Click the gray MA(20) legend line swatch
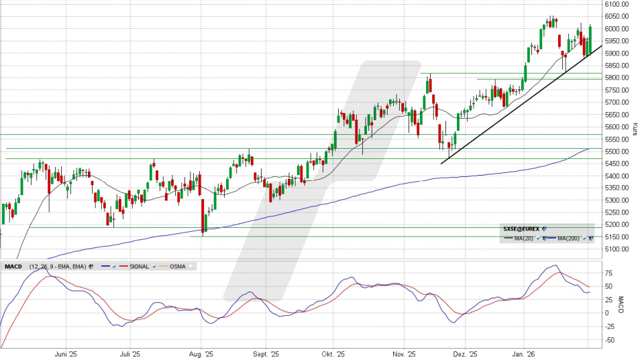 coord(507,239)
